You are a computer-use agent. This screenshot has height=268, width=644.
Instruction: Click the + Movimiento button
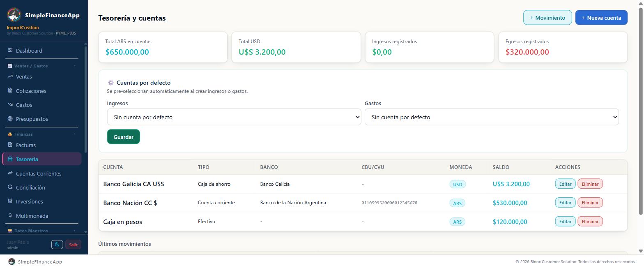tap(547, 18)
